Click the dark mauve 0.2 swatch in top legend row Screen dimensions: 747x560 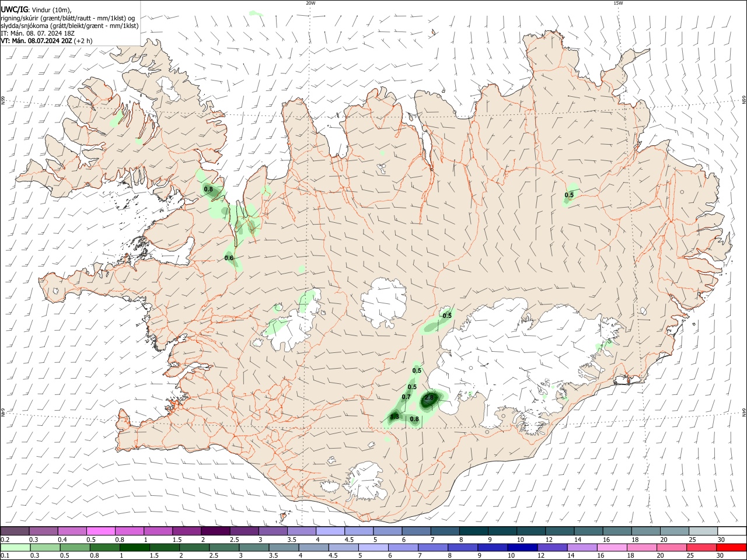[x=15, y=531]
